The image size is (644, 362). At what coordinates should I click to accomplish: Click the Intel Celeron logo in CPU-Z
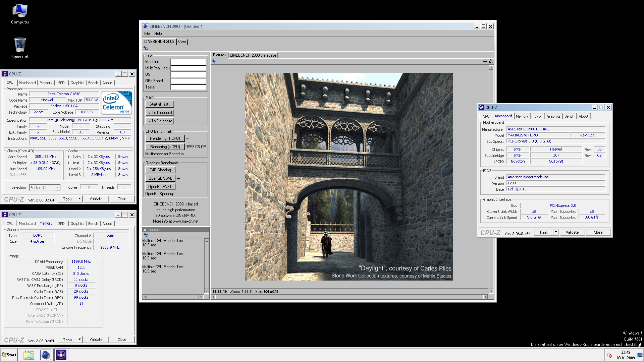pos(116,103)
